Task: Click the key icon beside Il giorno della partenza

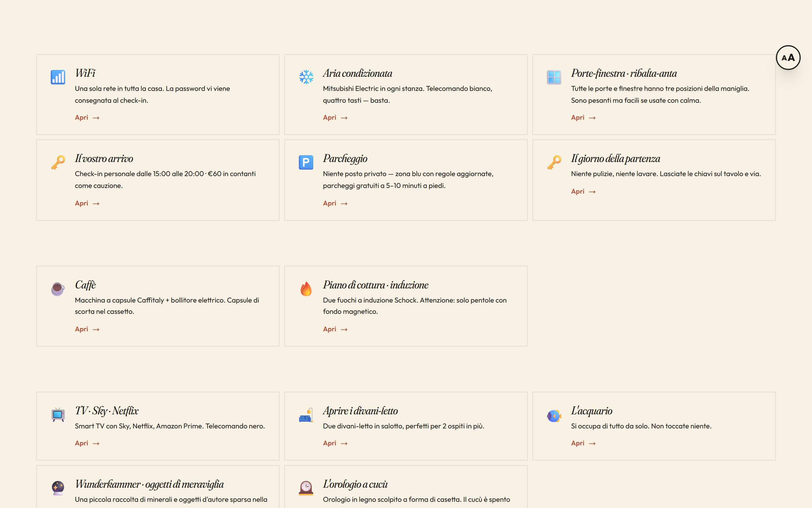Action: tap(554, 163)
